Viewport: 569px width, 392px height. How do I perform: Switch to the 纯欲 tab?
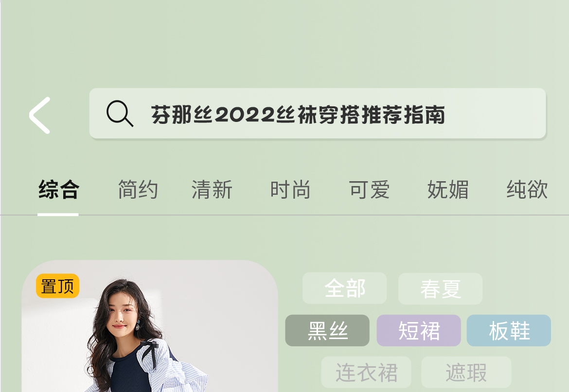click(527, 189)
